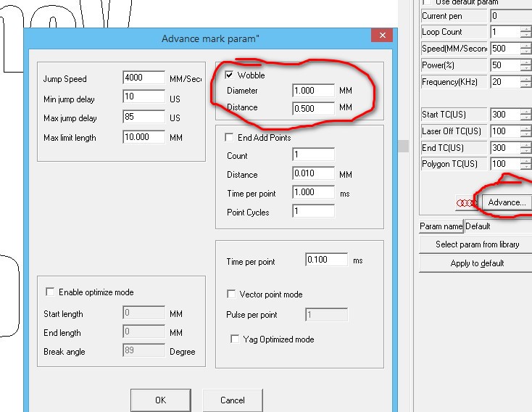Enable Vector point mode
Screen dimensions: 532x412
232,294
